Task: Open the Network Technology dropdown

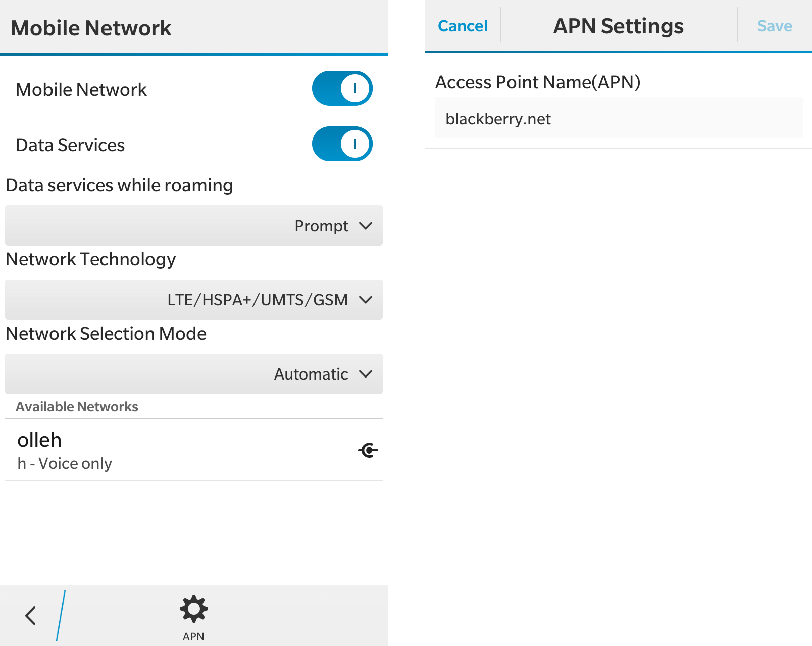Action: tap(193, 300)
